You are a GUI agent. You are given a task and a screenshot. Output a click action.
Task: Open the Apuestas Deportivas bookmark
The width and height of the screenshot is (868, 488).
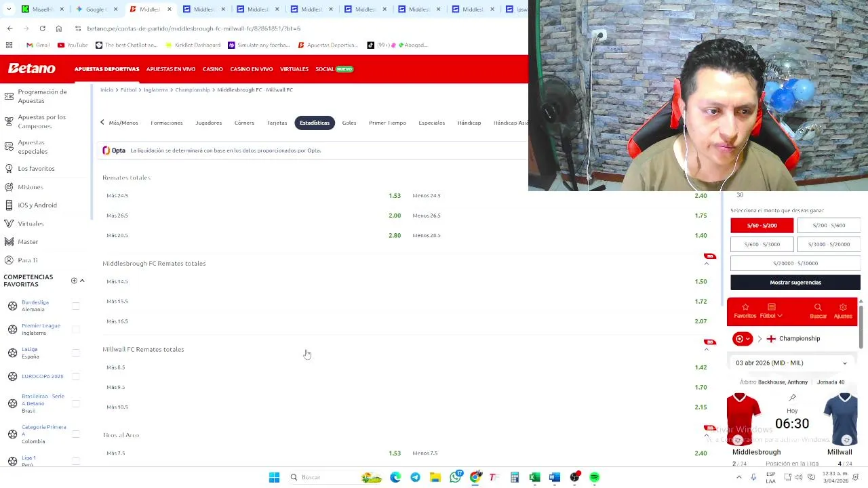coord(327,45)
